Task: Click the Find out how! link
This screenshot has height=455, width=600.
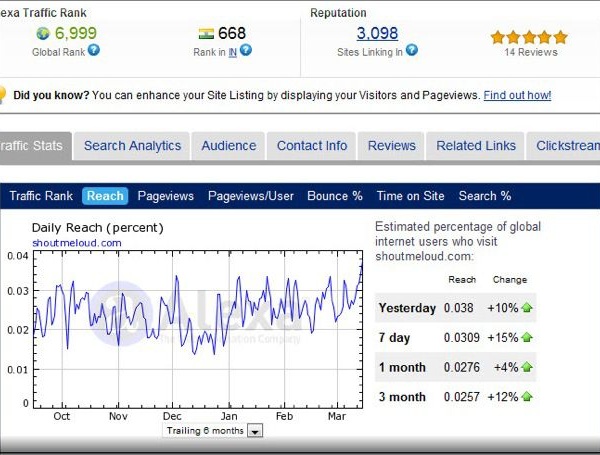Action: (x=517, y=96)
